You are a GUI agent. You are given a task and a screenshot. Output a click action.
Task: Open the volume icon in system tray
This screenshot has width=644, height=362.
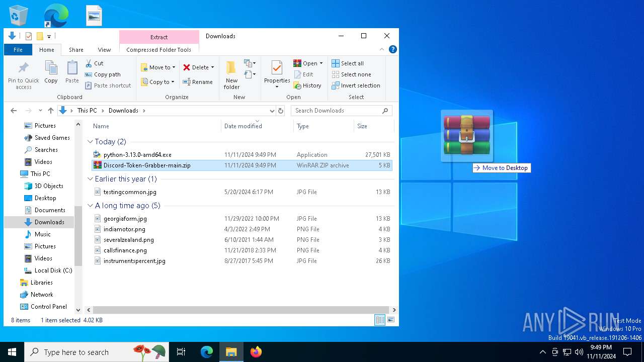pos(579,352)
